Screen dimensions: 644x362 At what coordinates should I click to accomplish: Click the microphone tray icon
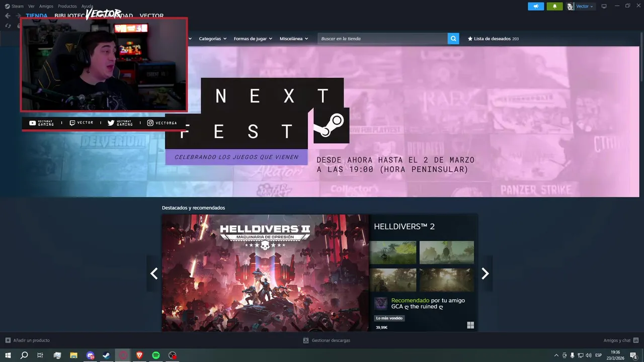(573, 355)
